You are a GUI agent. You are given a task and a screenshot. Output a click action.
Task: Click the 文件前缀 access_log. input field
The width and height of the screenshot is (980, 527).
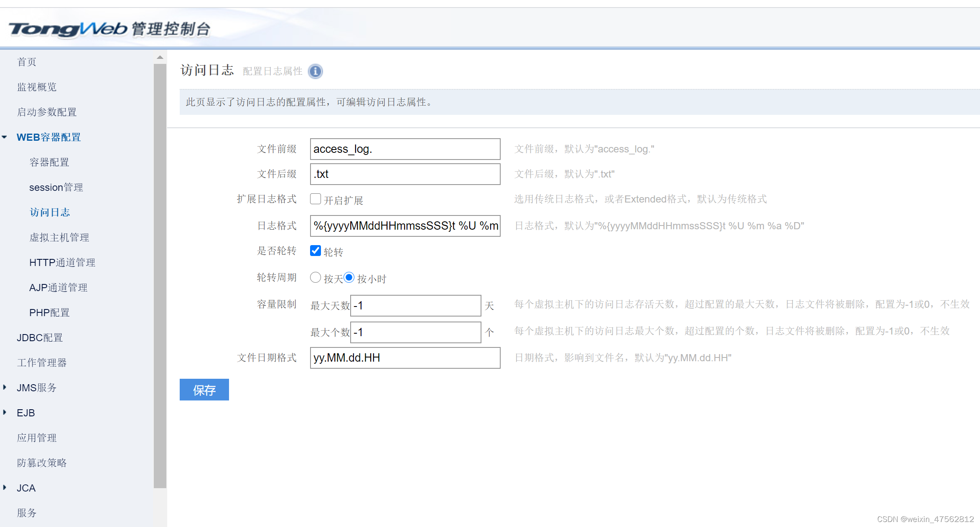click(x=405, y=149)
